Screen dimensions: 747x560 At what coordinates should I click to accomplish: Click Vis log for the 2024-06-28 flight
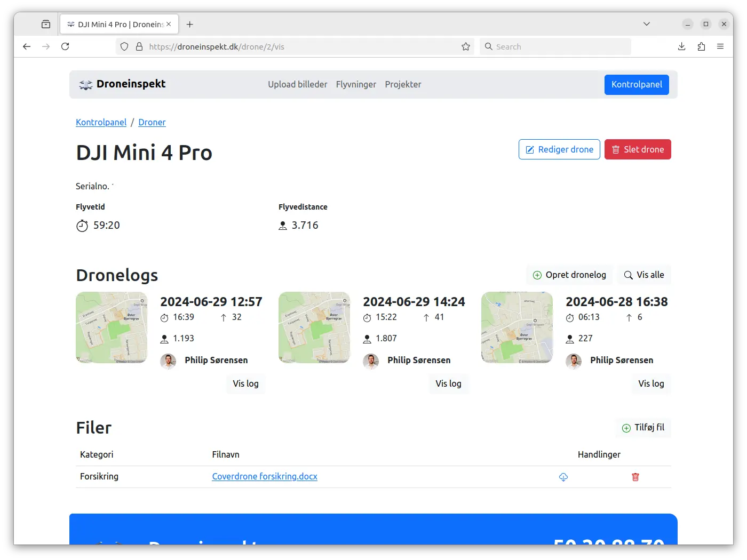(x=651, y=384)
